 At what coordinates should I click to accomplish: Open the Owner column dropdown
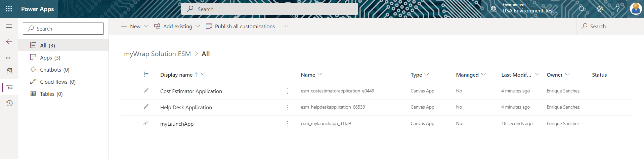[567, 75]
